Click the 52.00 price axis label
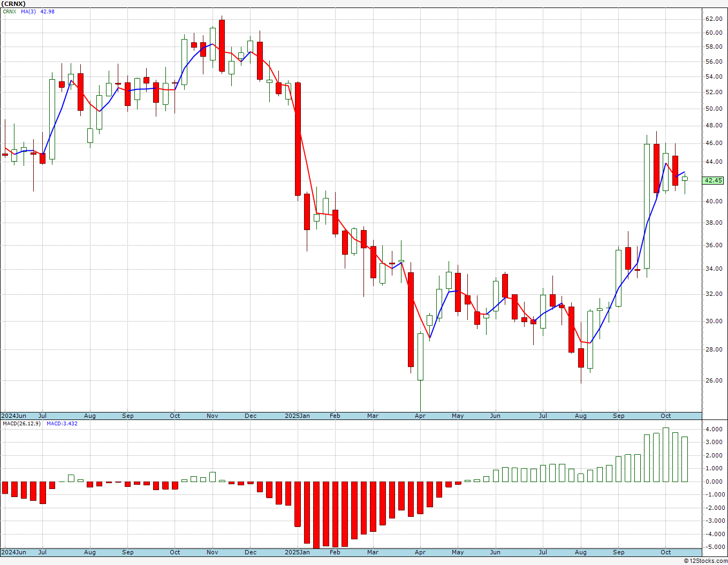This screenshot has height=565, width=728. (714, 92)
